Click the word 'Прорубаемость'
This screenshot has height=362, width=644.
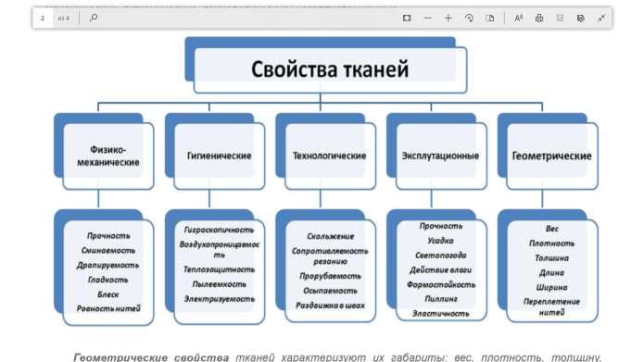coord(330,276)
